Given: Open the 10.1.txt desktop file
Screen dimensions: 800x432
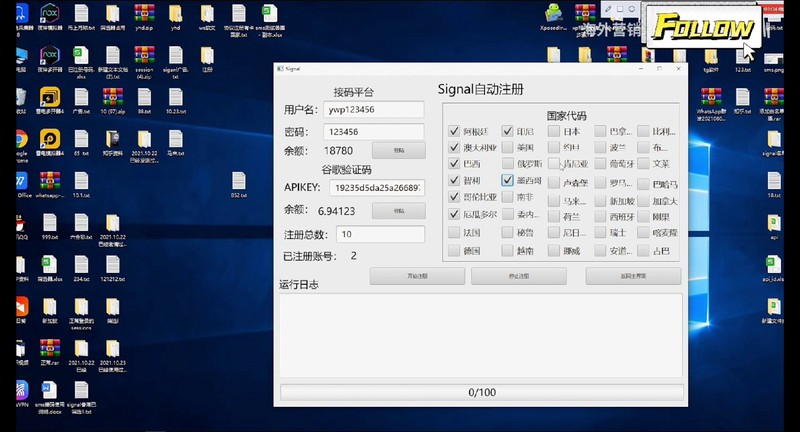Looking at the screenshot, I should (x=81, y=185).
